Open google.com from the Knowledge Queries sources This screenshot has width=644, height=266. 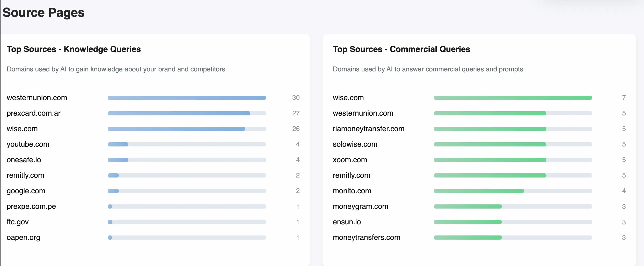click(26, 191)
